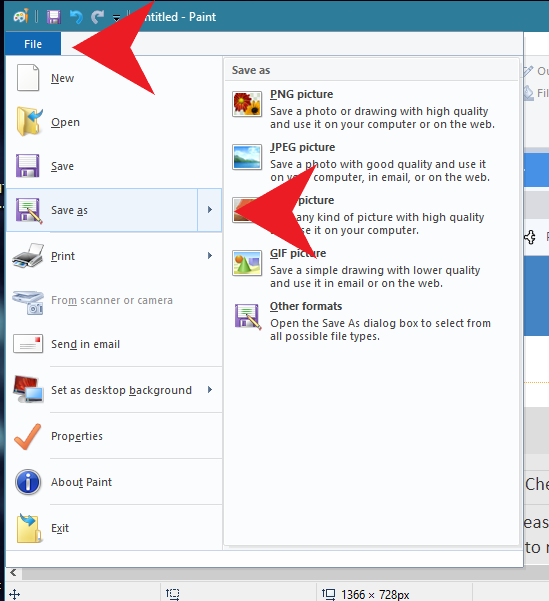Choose JPEG picture format
Screen dimensions: 549x601
click(371, 162)
